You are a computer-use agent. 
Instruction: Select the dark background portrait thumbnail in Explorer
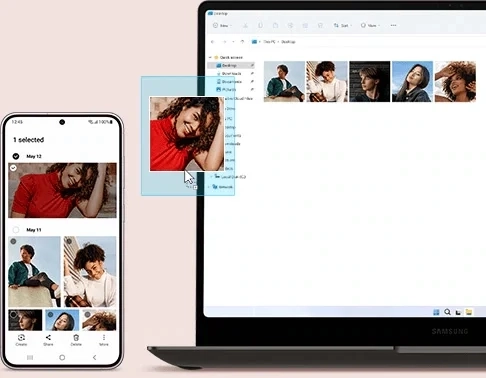[370, 81]
